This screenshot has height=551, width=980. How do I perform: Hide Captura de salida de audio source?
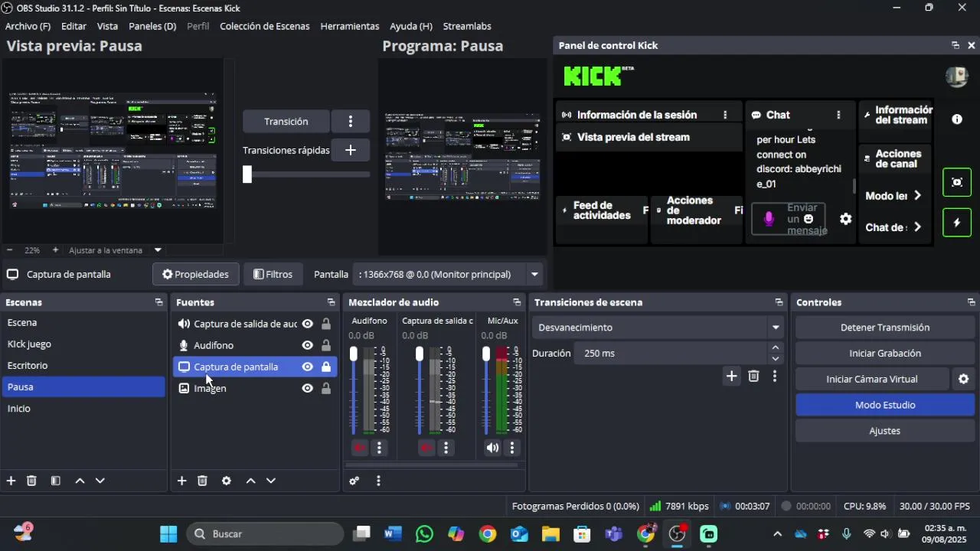tap(307, 324)
